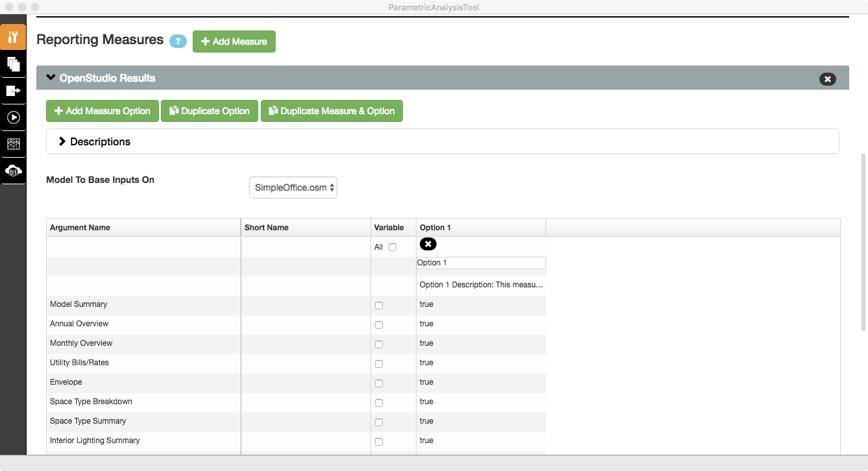This screenshot has width=868, height=471.
Task: Remove Option 1 using its X icon
Action: tap(428, 244)
